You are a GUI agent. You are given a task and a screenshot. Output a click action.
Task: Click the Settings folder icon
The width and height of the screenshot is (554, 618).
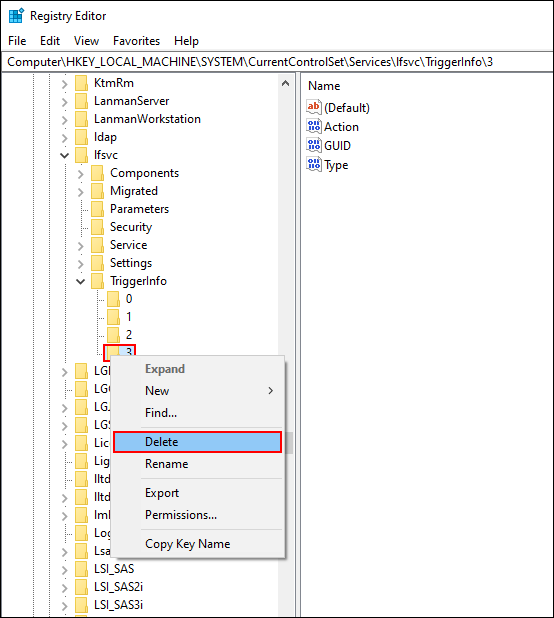pyautogui.click(x=97, y=263)
